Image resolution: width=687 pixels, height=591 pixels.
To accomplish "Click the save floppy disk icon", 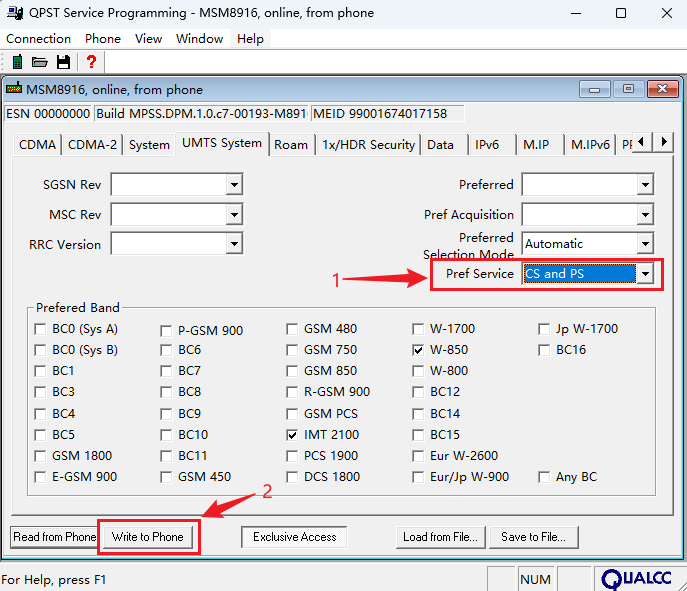I will coord(63,62).
